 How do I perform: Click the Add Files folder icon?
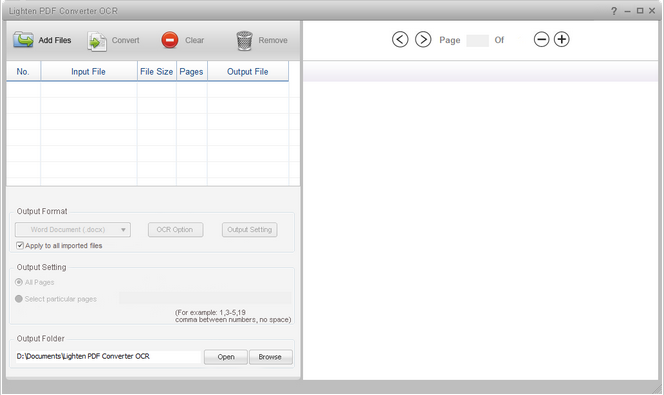[23, 40]
